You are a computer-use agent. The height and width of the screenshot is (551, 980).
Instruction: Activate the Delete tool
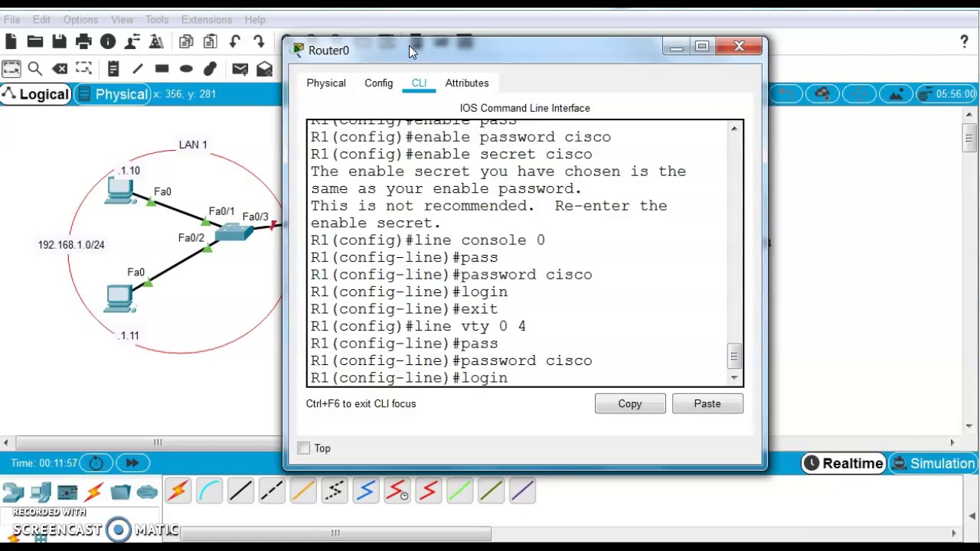click(59, 69)
